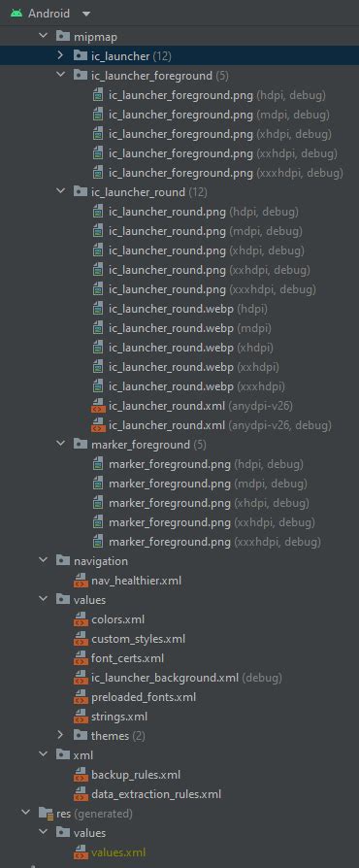Click the res (generated) folder icon
This screenshot has width=359, height=868.
point(46,814)
